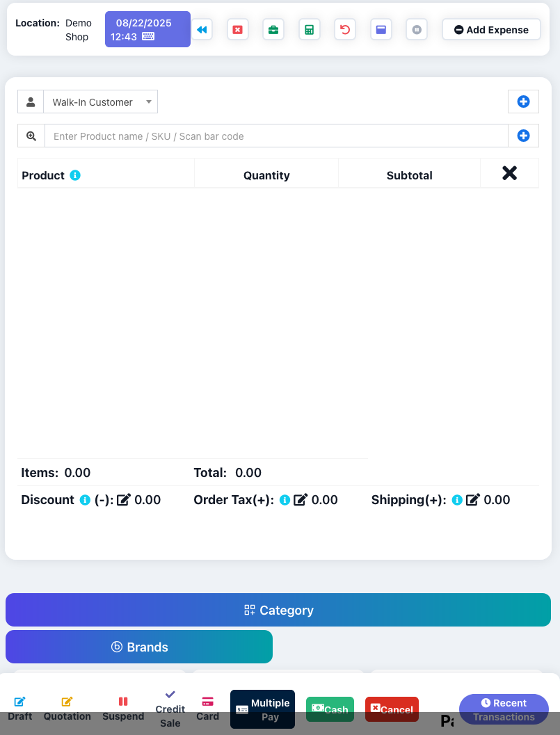Open register details briefcase icon
This screenshot has height=735, width=560.
273,30
